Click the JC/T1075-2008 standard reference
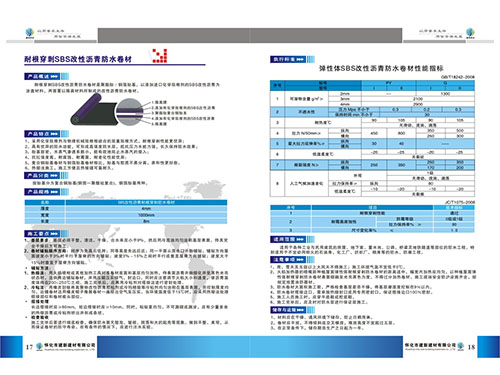Viewport: 500px width, 375px height. click(x=460, y=202)
